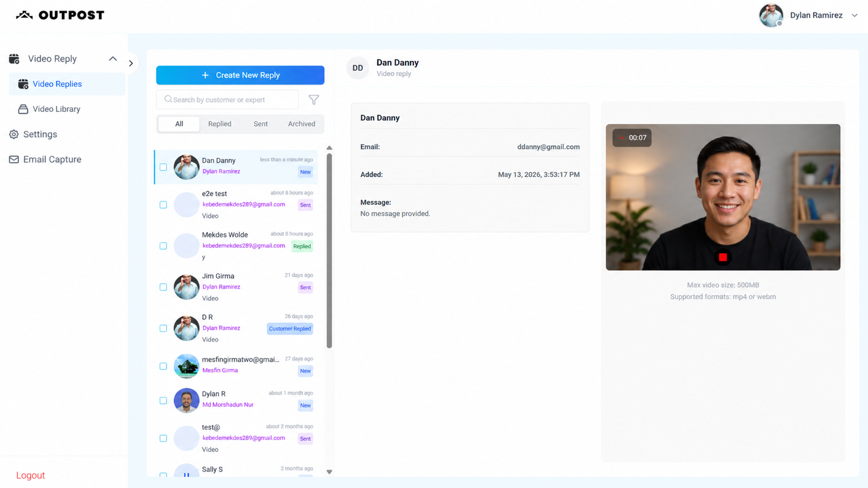The image size is (868, 488).
Task: Tick the checkbox beside Jim Girma
Action: (x=163, y=287)
